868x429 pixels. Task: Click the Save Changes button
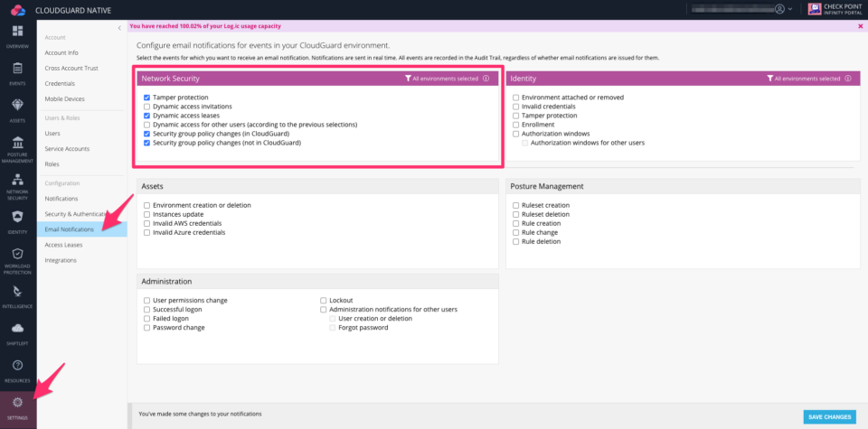point(830,417)
